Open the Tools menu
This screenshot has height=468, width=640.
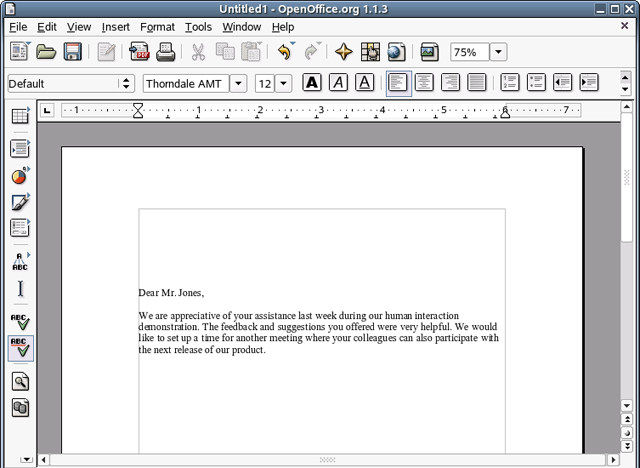198,27
